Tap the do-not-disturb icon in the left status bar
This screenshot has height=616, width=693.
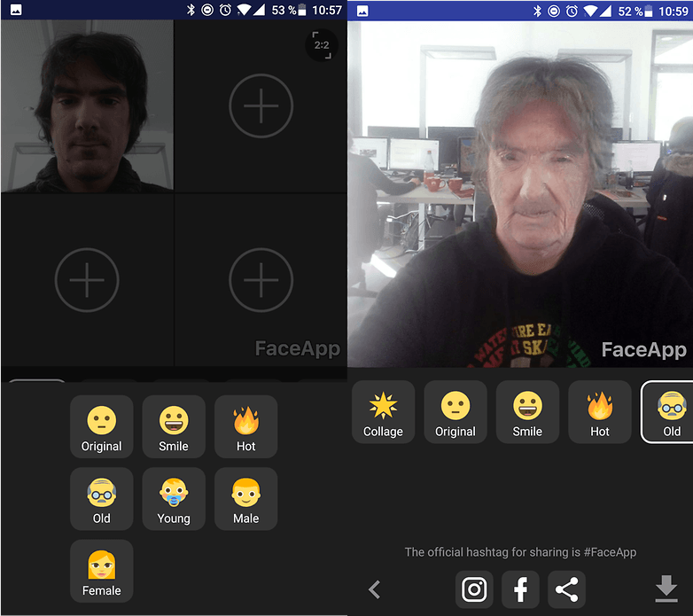coord(207,10)
